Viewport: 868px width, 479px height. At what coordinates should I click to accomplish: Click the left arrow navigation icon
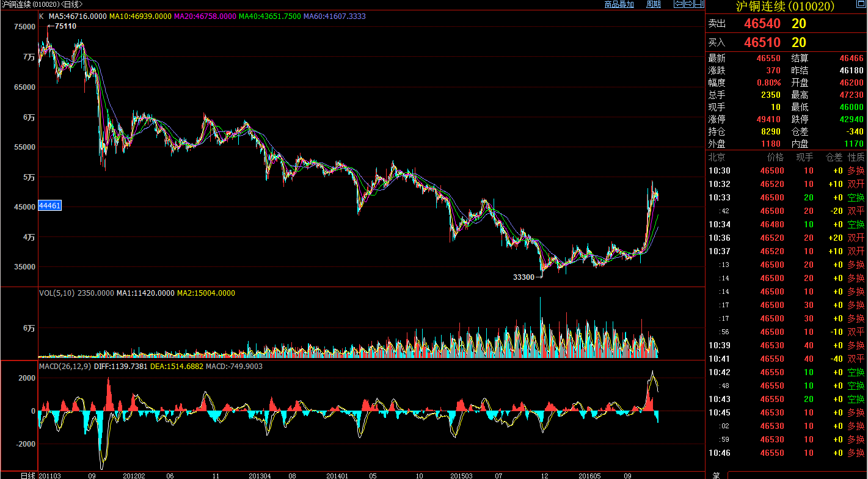(678, 4)
